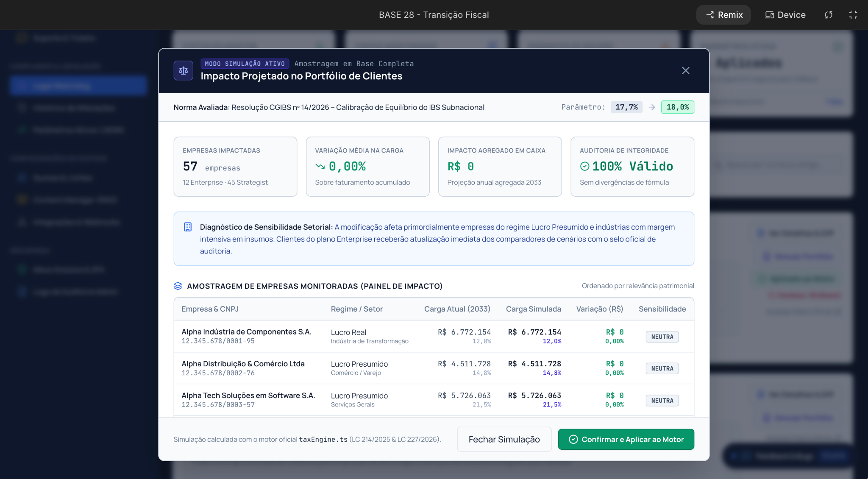The image size is (868, 479).
Task: Click NEUTRA badge for Alpha Tech
Action: tap(662, 401)
